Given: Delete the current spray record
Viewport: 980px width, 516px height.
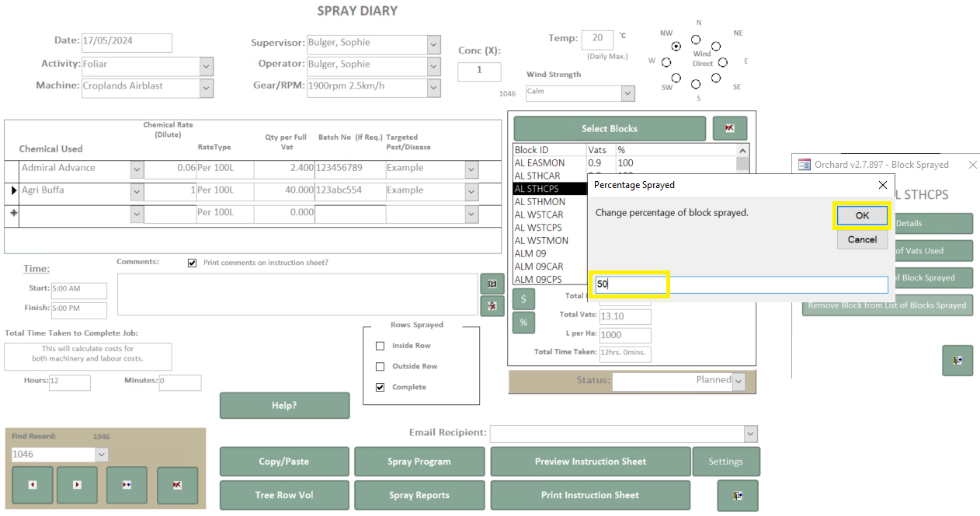Looking at the screenshot, I should 177,485.
